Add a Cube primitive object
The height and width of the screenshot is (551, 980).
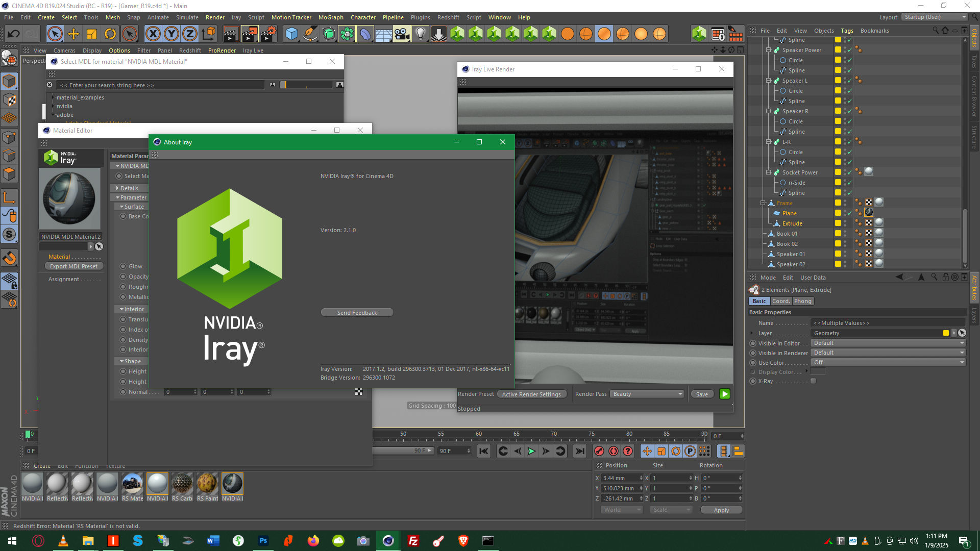(x=292, y=34)
